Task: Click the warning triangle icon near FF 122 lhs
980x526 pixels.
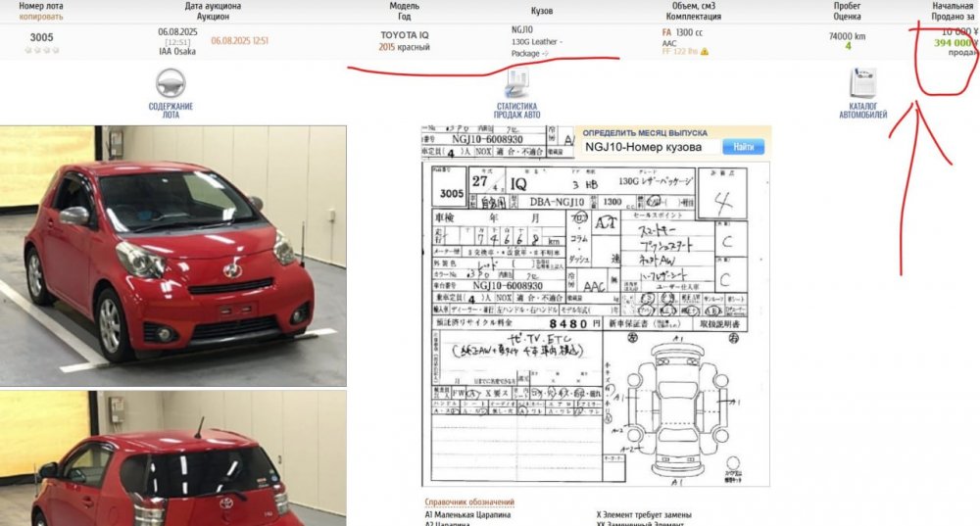Action: coord(704,51)
